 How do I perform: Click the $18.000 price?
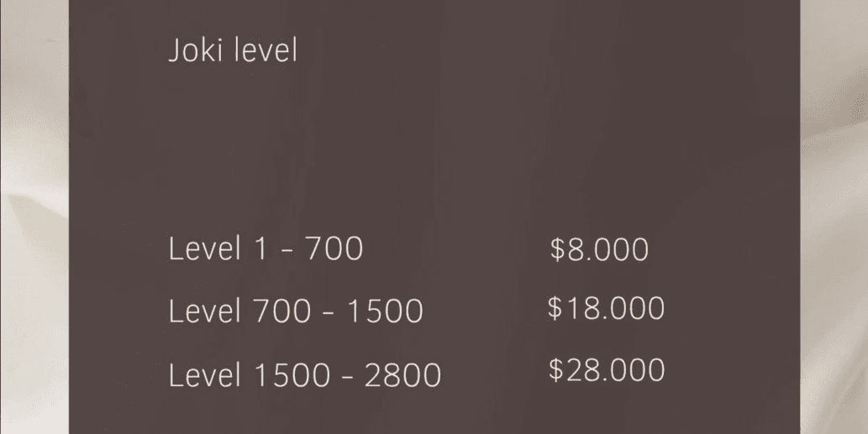[606, 308]
